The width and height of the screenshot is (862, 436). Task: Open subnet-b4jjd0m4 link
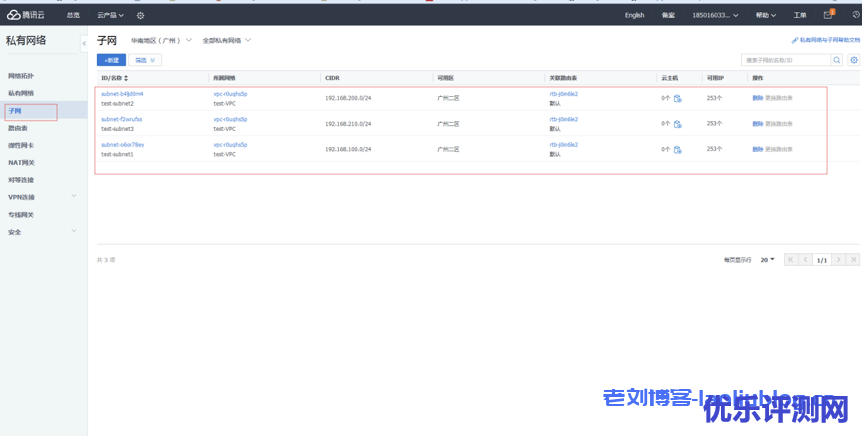click(122, 93)
